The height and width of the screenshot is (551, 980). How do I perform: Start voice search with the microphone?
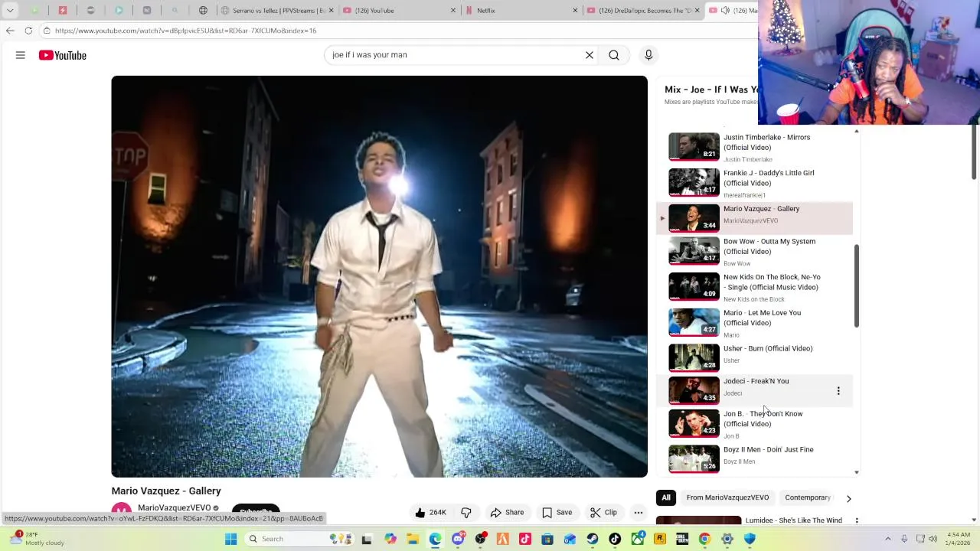click(648, 55)
